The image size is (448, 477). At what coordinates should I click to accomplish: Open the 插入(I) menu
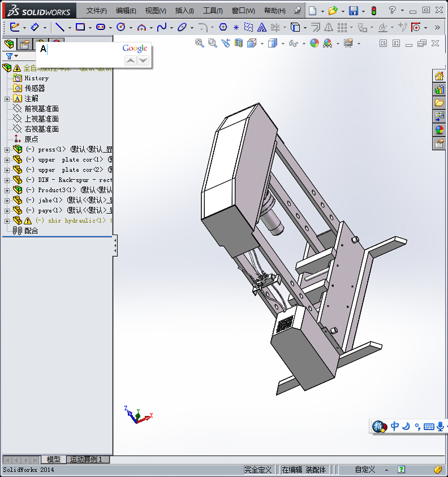[184, 11]
